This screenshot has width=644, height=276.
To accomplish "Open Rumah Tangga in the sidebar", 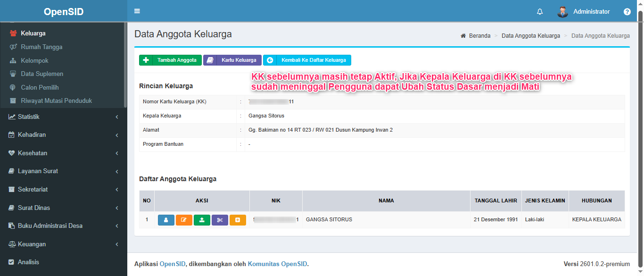I will pyautogui.click(x=41, y=47).
